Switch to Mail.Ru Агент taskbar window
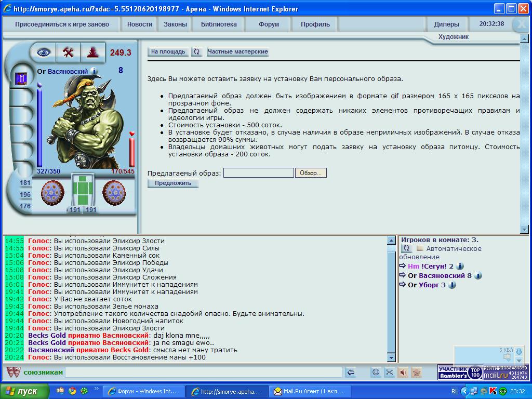The height and width of the screenshot is (399, 532). pos(310,391)
